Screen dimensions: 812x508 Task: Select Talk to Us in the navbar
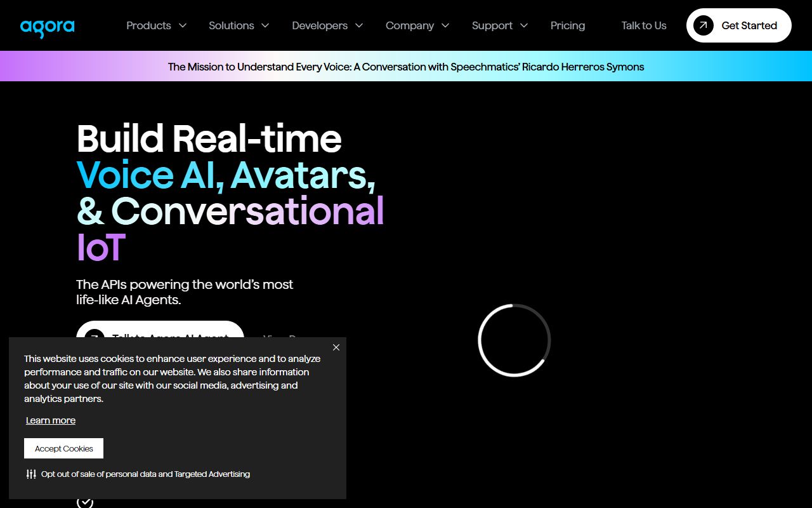coord(644,25)
